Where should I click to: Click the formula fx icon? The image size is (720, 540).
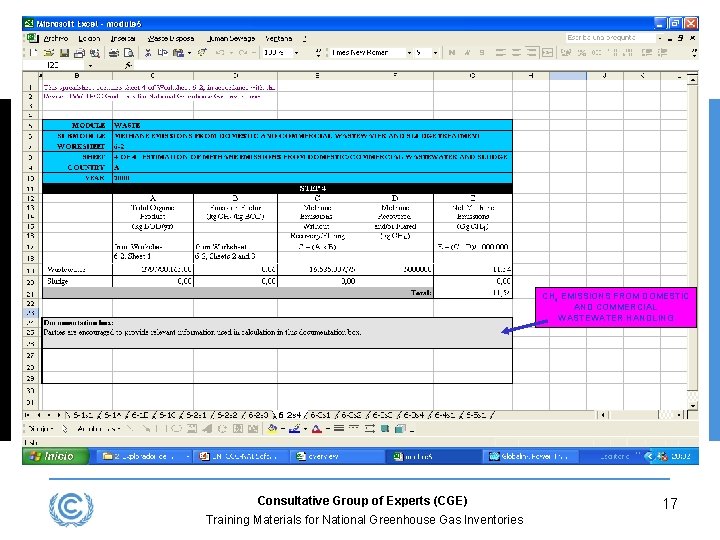point(128,65)
